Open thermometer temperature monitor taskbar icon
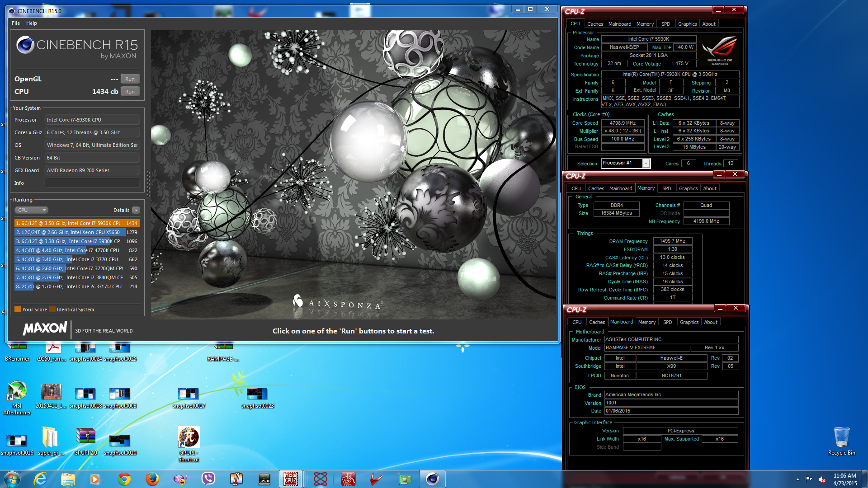868x488 pixels. click(236, 479)
